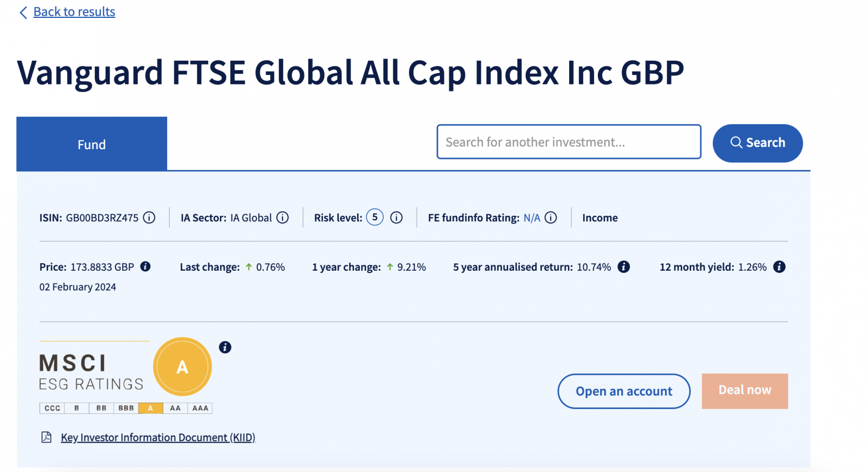The image size is (868, 472).
Task: Click the CCC cell in ESG scale
Action: (x=52, y=408)
